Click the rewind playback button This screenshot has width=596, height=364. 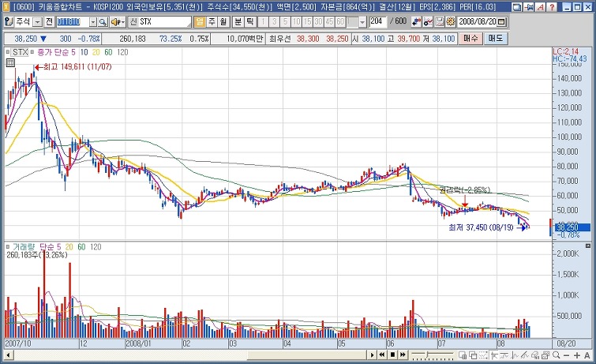pyautogui.click(x=382, y=355)
